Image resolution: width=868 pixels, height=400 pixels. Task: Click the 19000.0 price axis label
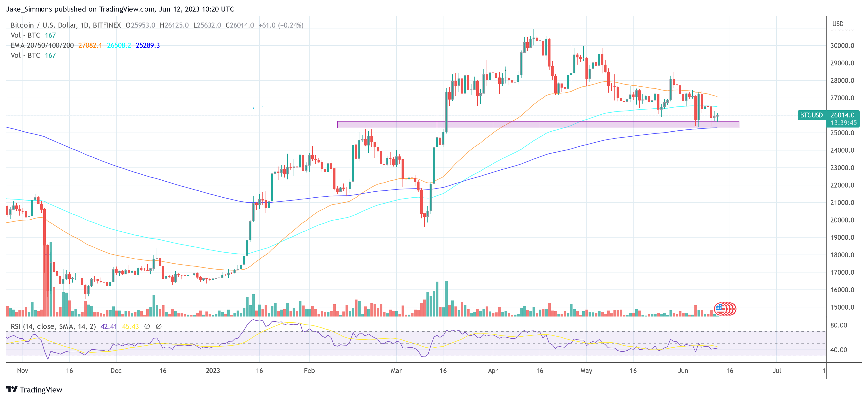coord(842,238)
